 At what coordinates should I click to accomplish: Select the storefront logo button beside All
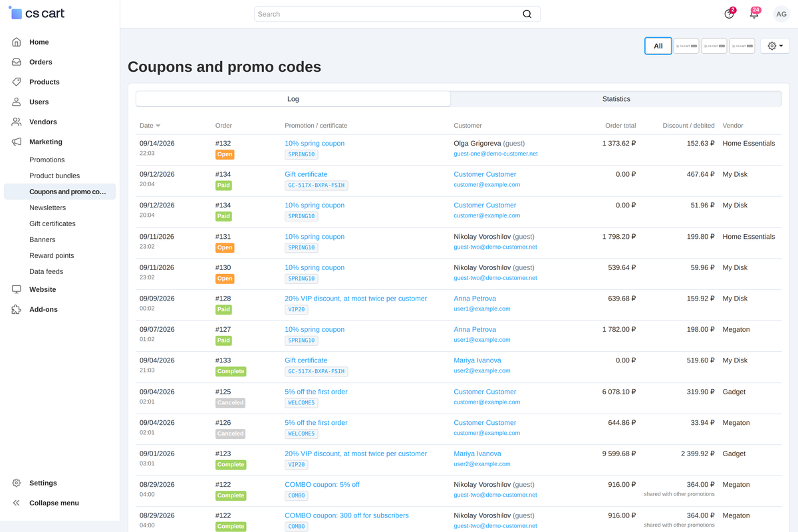click(x=686, y=46)
